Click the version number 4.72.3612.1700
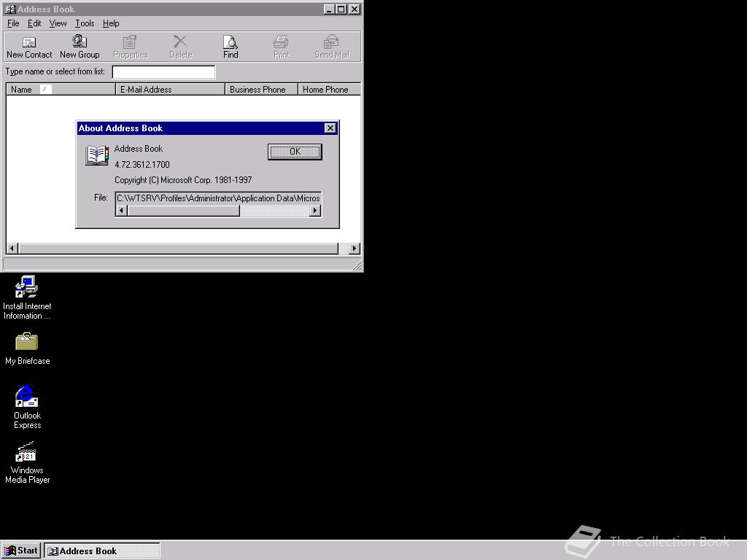This screenshot has width=747, height=560. tap(142, 164)
